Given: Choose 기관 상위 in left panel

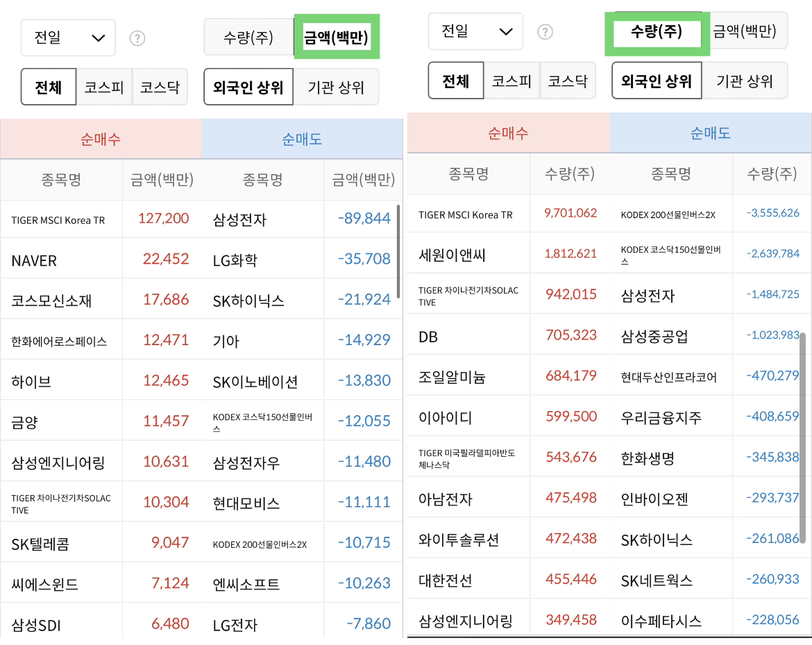Looking at the screenshot, I should 336,87.
